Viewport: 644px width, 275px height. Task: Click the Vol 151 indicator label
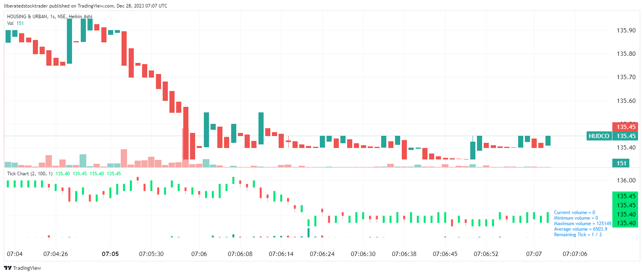pos(15,23)
